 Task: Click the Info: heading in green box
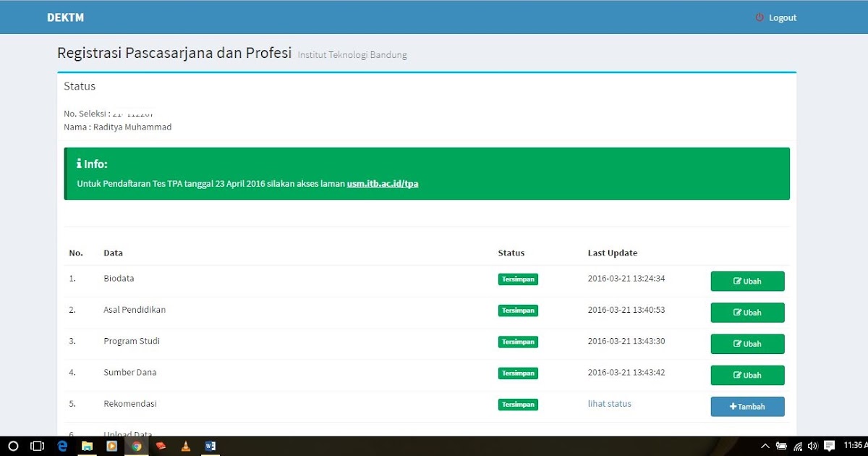[92, 164]
